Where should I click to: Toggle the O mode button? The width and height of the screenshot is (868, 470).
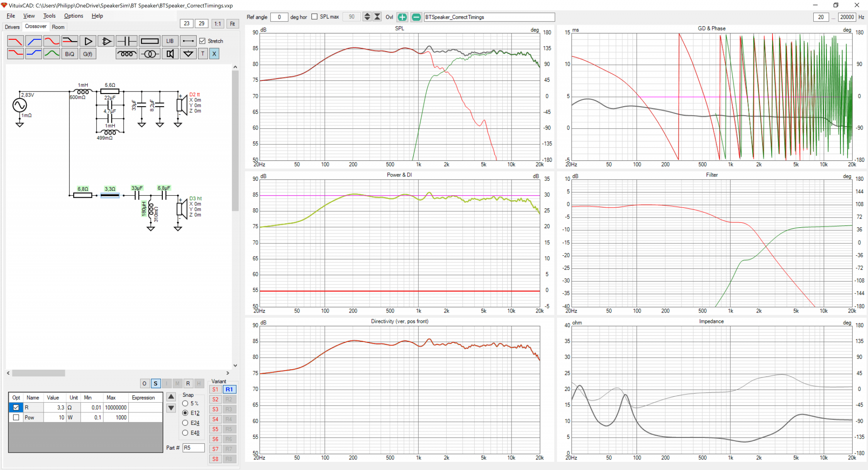[x=145, y=383]
